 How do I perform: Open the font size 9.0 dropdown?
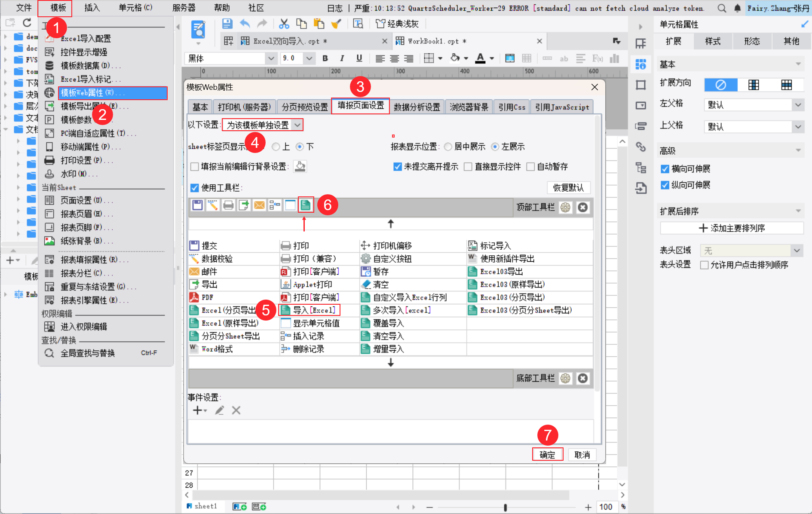(x=309, y=58)
